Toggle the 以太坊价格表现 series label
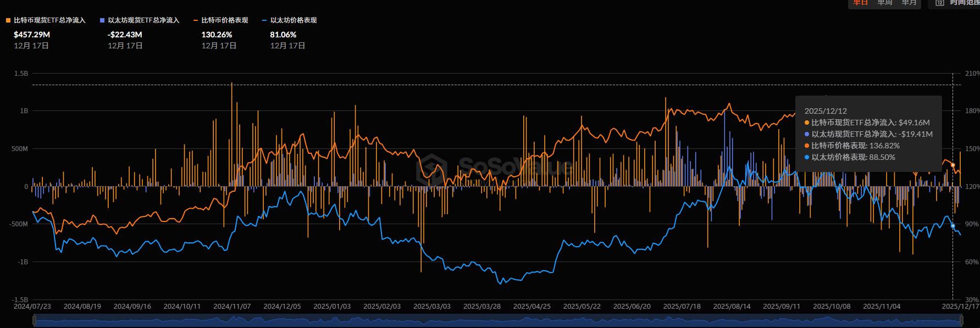The image size is (980, 328). pyautogui.click(x=294, y=20)
